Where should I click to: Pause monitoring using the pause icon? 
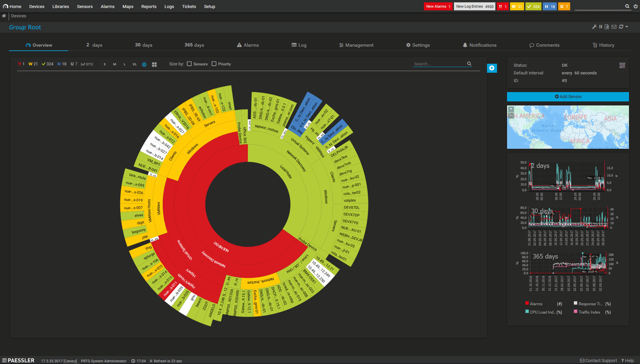[601, 26]
